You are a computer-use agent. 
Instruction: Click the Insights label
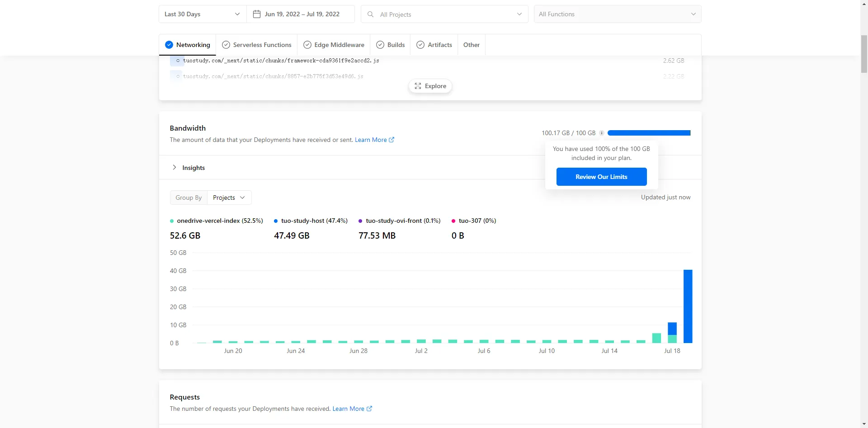193,168
